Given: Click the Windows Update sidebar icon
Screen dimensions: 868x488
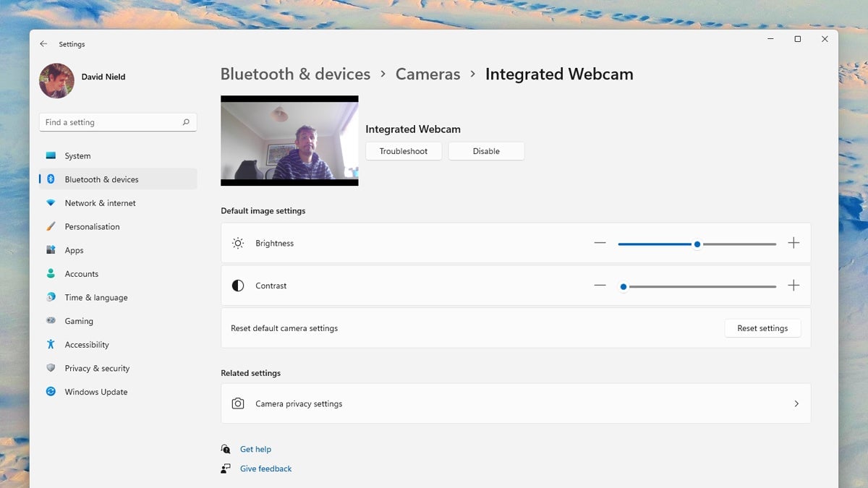Looking at the screenshot, I should [51, 392].
